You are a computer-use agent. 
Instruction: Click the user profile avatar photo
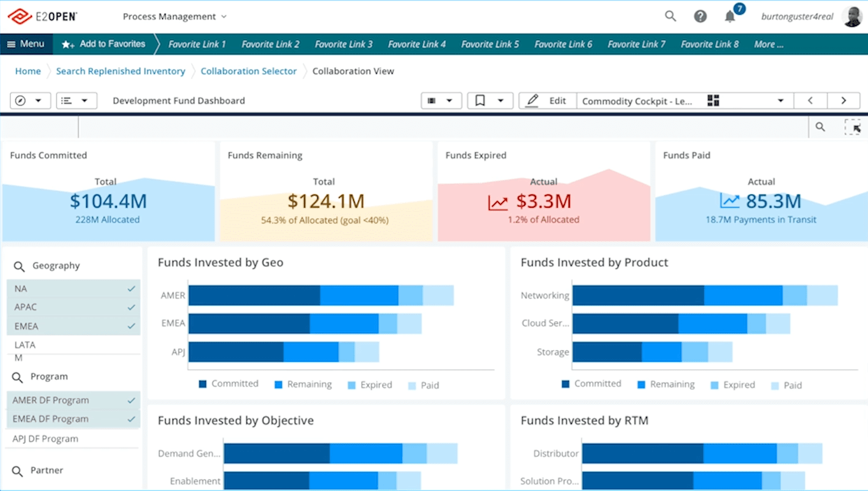point(852,17)
